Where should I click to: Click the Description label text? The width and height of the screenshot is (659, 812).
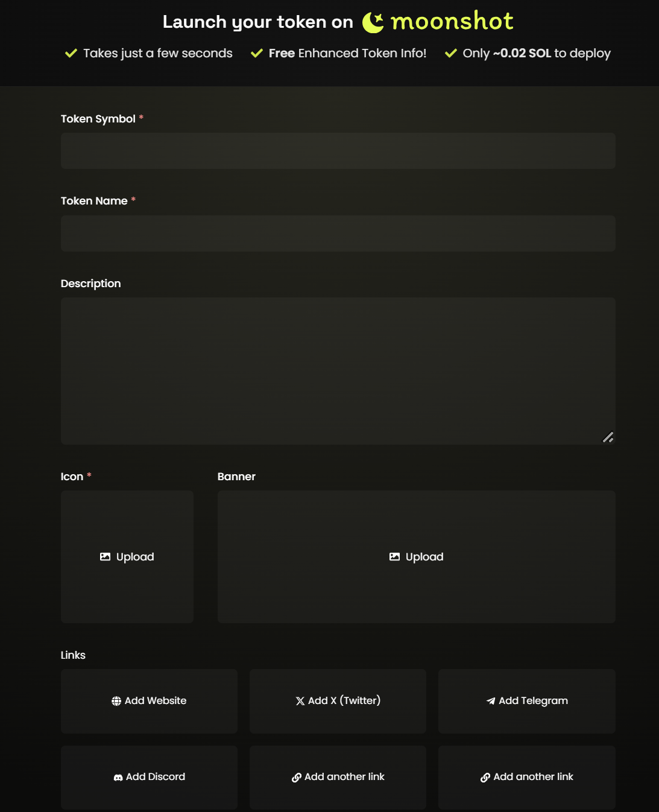click(x=91, y=284)
